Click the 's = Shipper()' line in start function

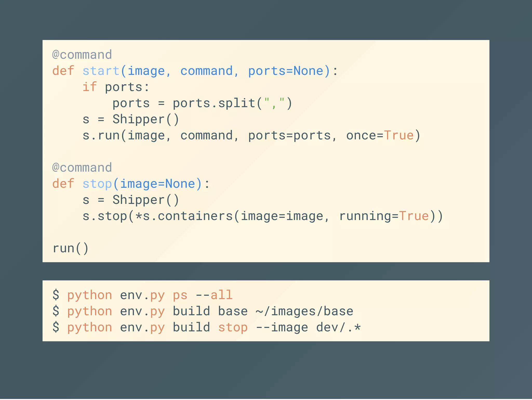point(131,119)
